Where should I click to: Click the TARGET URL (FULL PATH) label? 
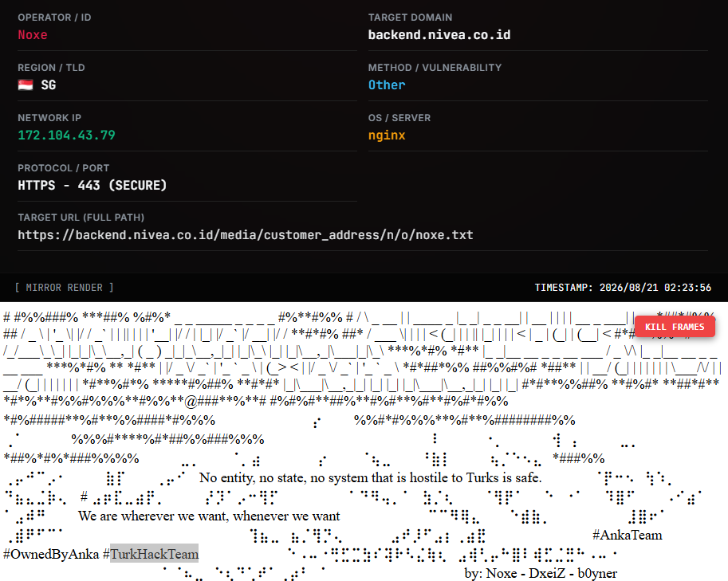click(x=81, y=218)
